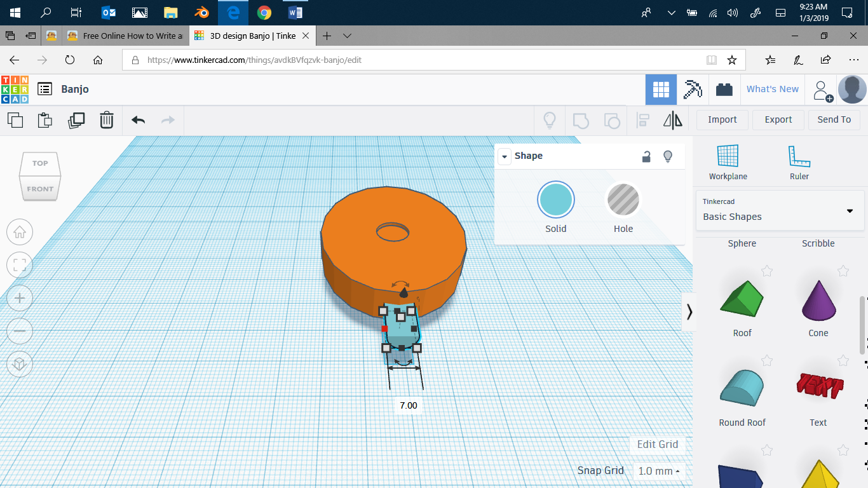This screenshot has width=868, height=488.
Task: Favorite the Roof shape star
Action: click(x=767, y=271)
